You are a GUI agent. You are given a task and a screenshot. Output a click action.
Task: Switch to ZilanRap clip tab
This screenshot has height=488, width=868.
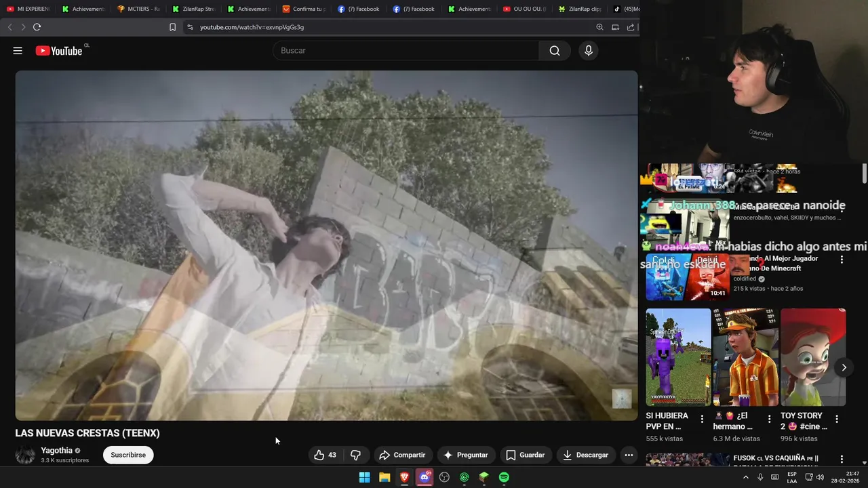click(x=580, y=9)
